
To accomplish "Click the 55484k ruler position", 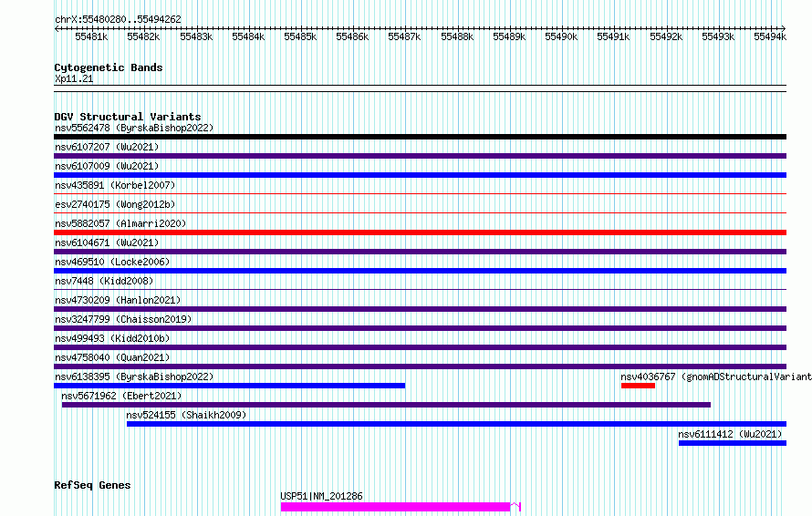I will tap(248, 36).
